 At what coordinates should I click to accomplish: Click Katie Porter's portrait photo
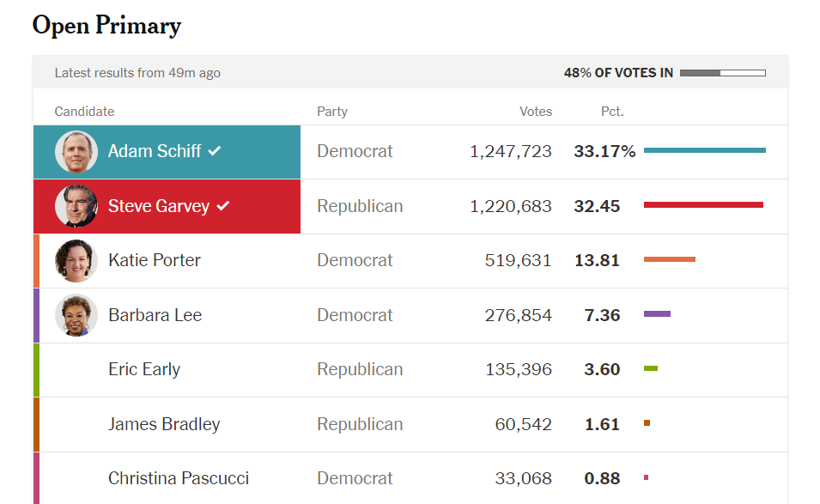(76, 261)
